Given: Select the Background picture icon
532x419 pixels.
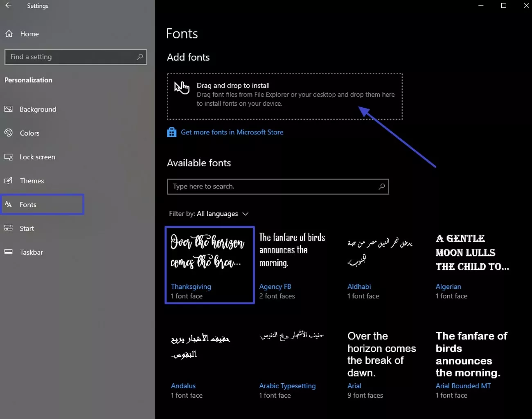Looking at the screenshot, I should [9, 109].
